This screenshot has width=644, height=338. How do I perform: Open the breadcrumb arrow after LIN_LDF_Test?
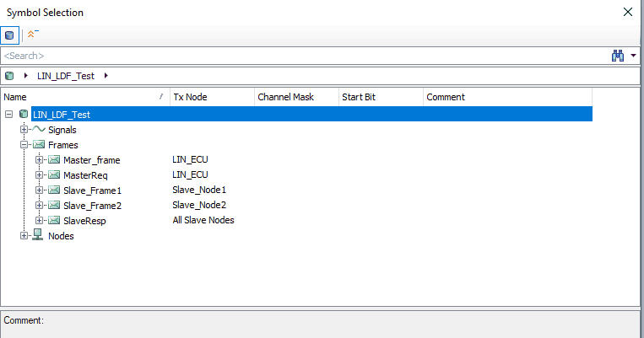(106, 76)
